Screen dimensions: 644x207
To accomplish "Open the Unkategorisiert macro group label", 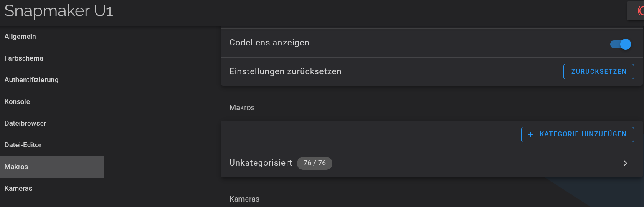I will click(261, 163).
